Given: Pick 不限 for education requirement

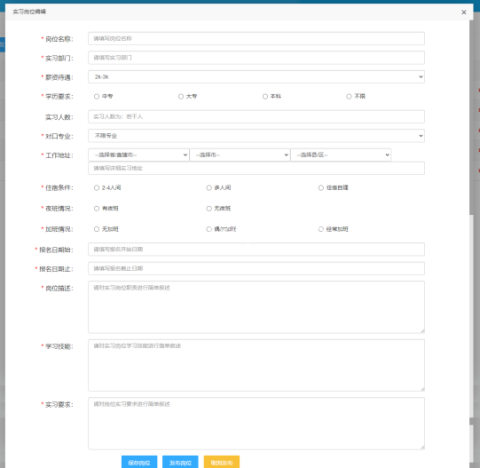Looking at the screenshot, I should tap(349, 96).
